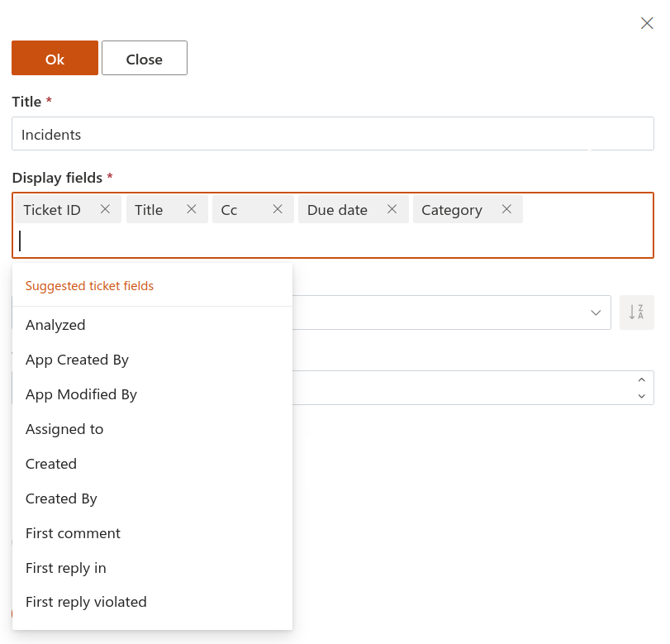Select Analyzed from suggested fields
670x644 pixels.
[x=152, y=325]
